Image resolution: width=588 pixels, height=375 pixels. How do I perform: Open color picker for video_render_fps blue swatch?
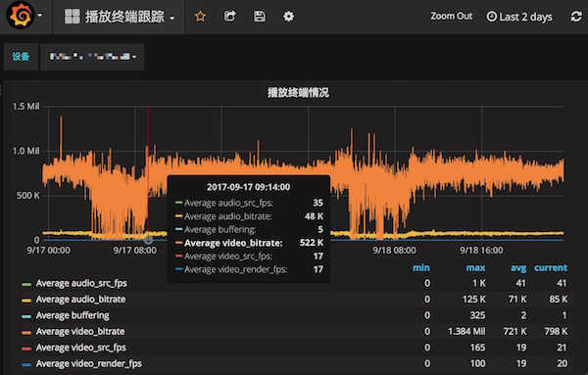(x=26, y=365)
